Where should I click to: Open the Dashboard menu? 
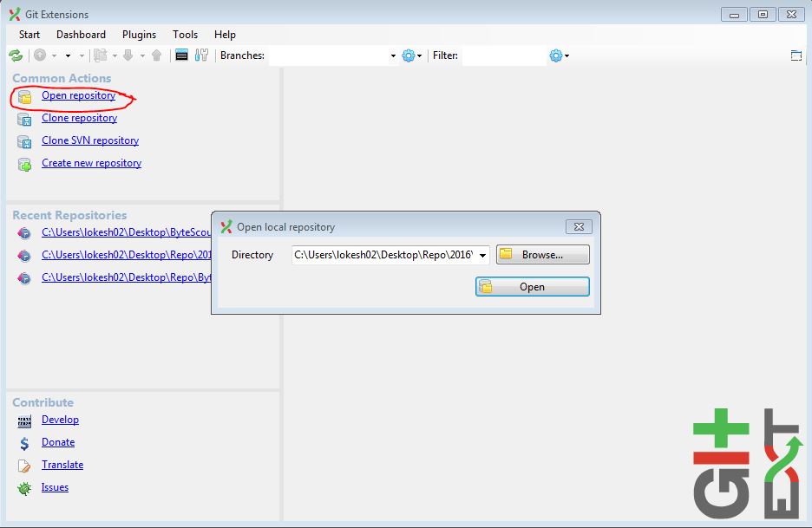click(81, 35)
